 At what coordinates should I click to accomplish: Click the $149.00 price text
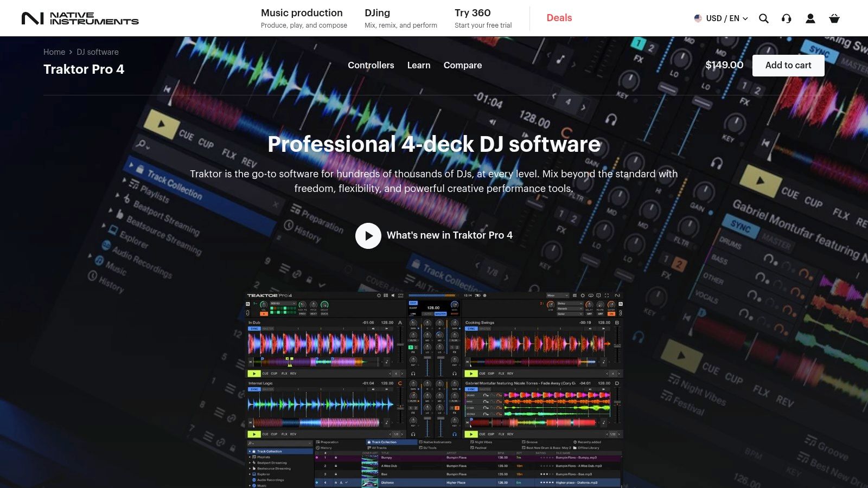click(724, 65)
